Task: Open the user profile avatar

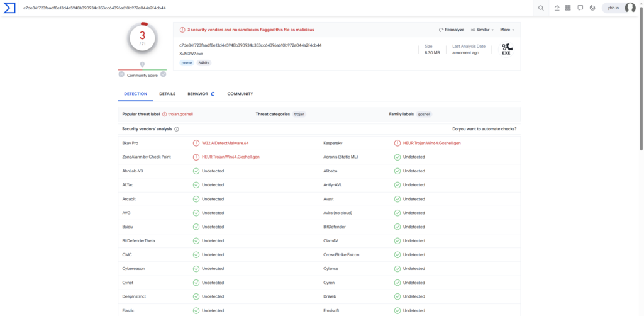Action: (630, 8)
